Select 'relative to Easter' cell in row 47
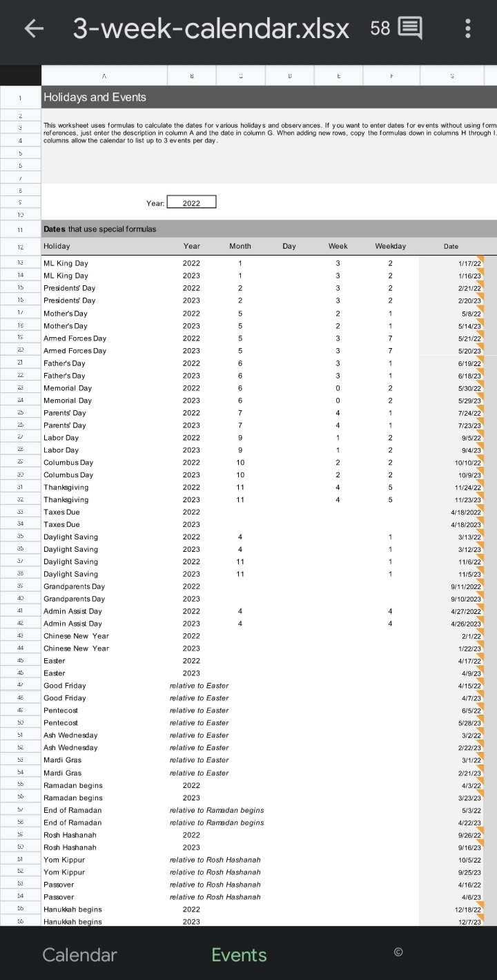This screenshot has width=497, height=980. pyautogui.click(x=199, y=686)
